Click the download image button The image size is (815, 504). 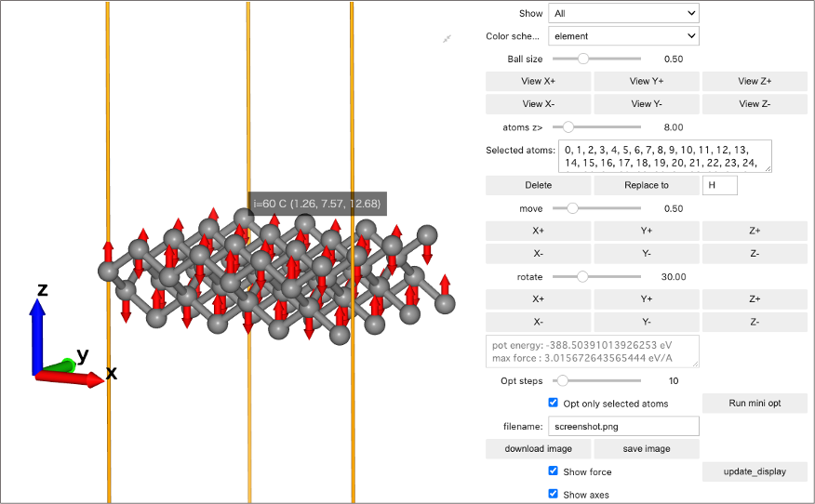[538, 448]
